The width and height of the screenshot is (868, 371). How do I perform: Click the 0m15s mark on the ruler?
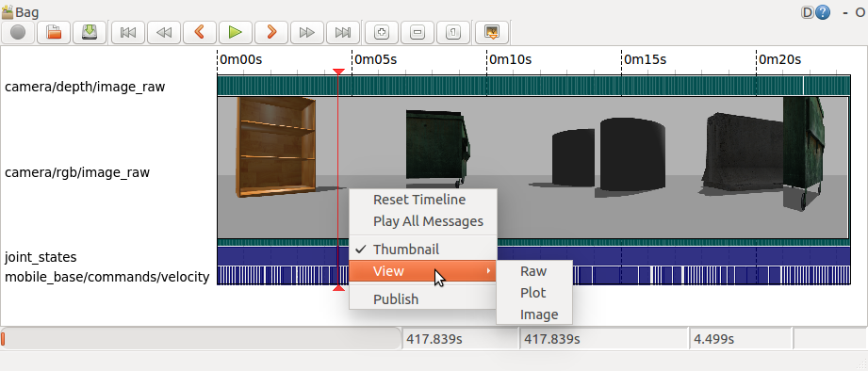645,59
